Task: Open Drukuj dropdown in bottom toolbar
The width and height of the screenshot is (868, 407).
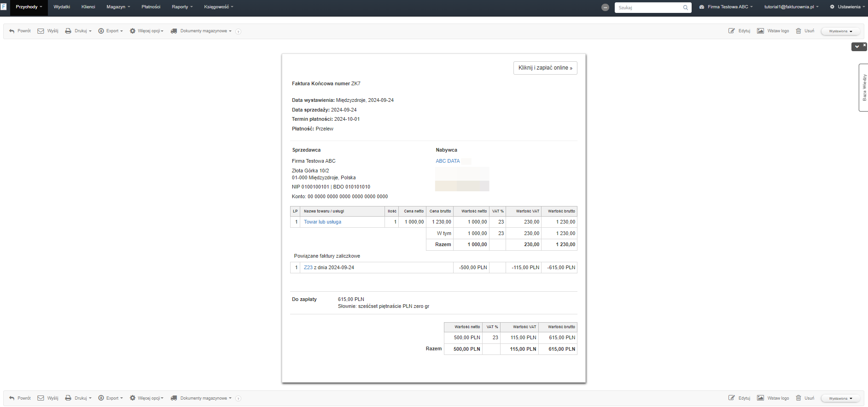Action: [78, 398]
